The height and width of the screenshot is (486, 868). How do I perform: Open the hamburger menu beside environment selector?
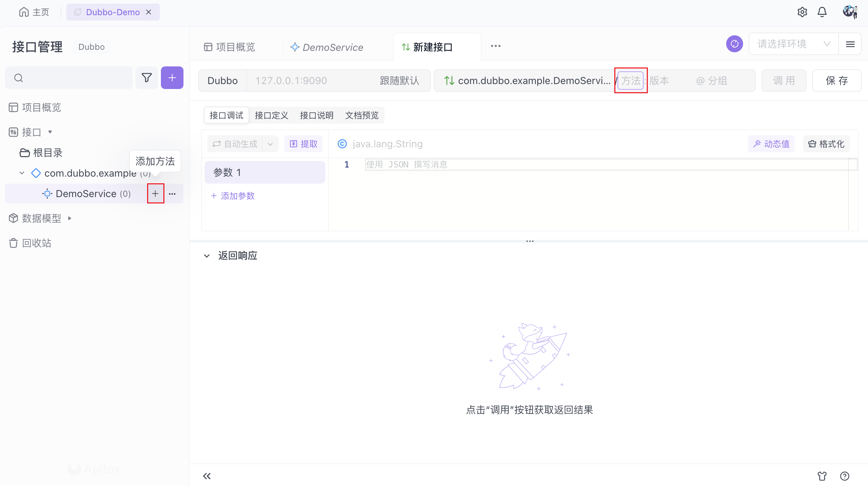pos(850,44)
